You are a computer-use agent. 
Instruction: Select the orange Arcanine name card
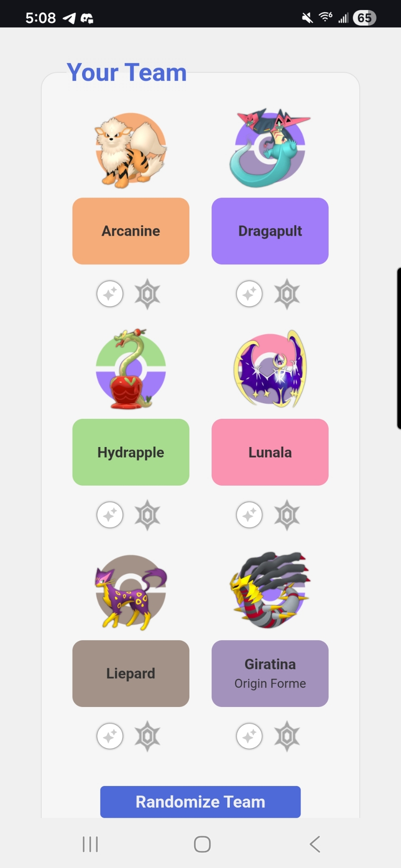pos(131,231)
